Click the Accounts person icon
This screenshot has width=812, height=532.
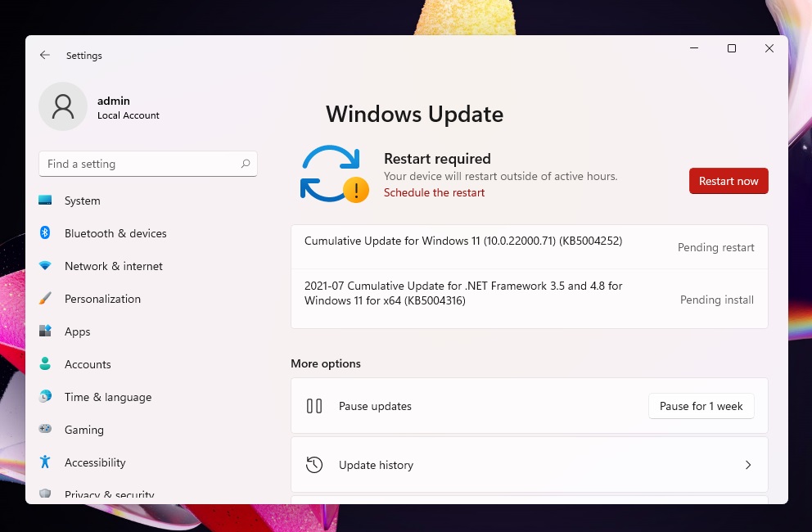click(45, 364)
